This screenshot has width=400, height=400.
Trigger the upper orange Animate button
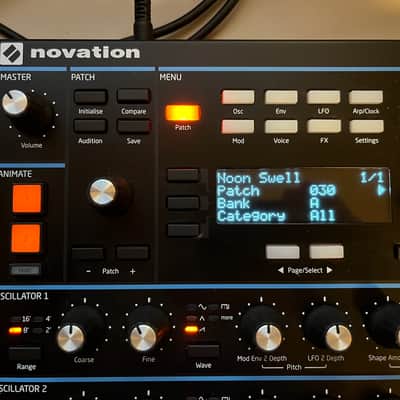27,199
